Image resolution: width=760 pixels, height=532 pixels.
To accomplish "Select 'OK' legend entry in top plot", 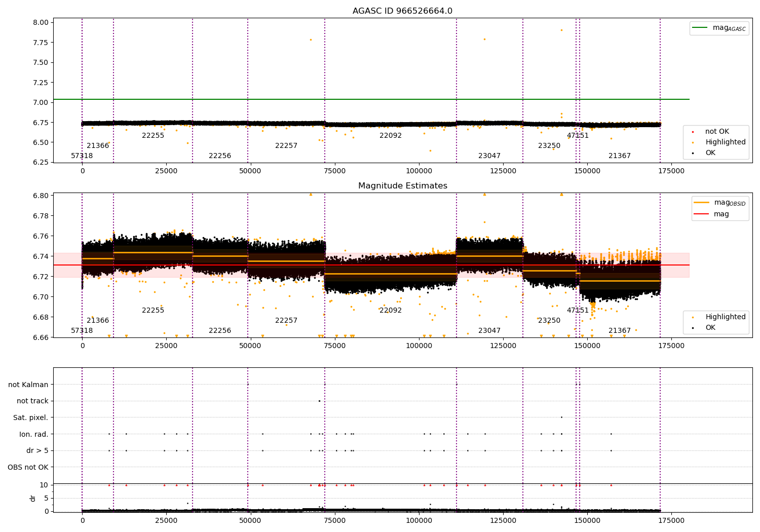I will pyautogui.click(x=710, y=153).
